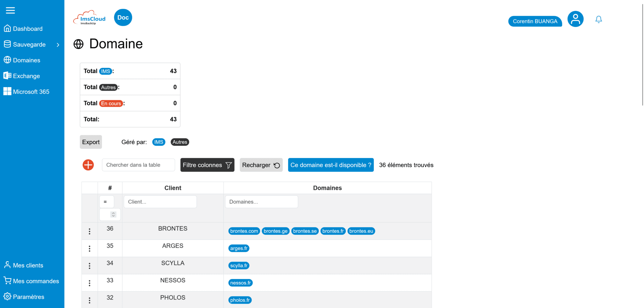Open row actions menu for NESSOS
The image size is (644, 308).
click(x=90, y=283)
